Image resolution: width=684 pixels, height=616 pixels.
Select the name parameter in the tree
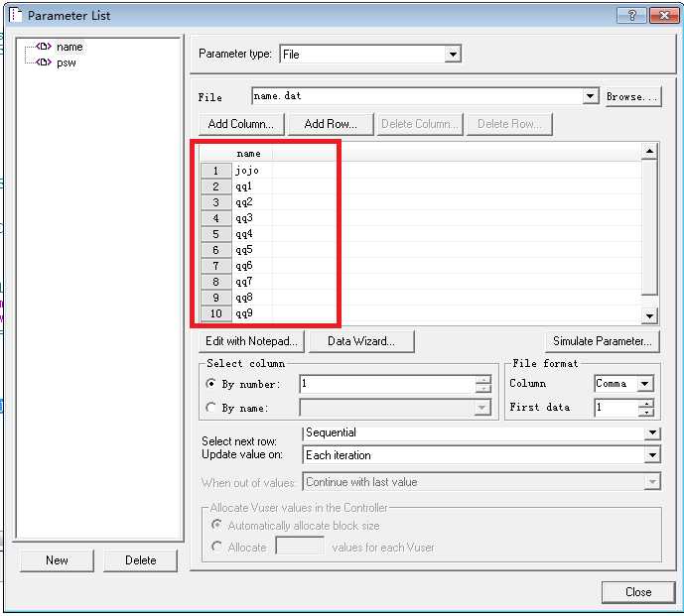tap(69, 47)
